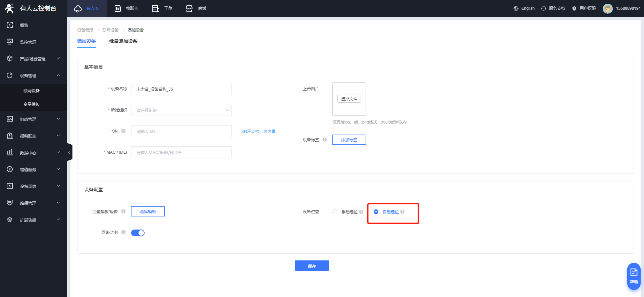Screen dimensions: 644x297
Task: Click the 数据中心 bar chart icon
Action: (x=10, y=152)
